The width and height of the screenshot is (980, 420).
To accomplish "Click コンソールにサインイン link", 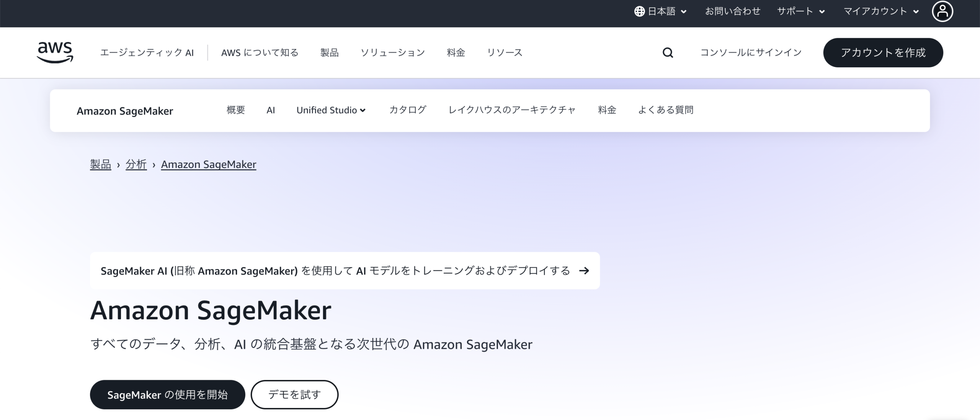I will (751, 52).
